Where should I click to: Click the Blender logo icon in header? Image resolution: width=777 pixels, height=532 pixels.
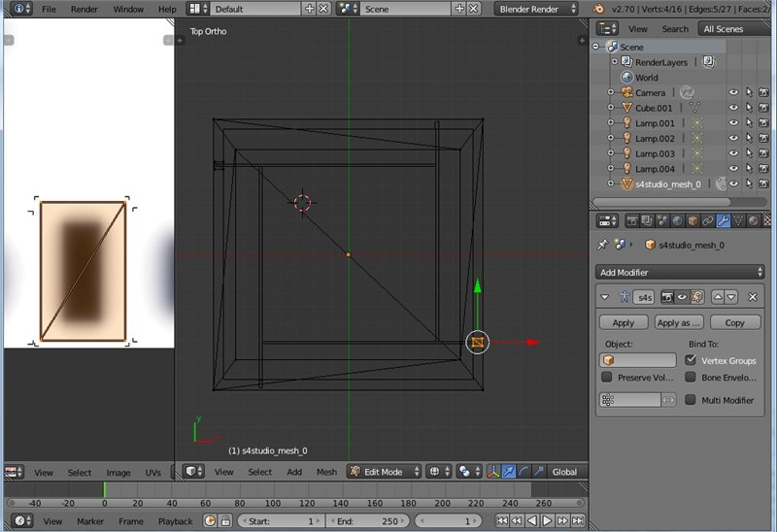[599, 9]
